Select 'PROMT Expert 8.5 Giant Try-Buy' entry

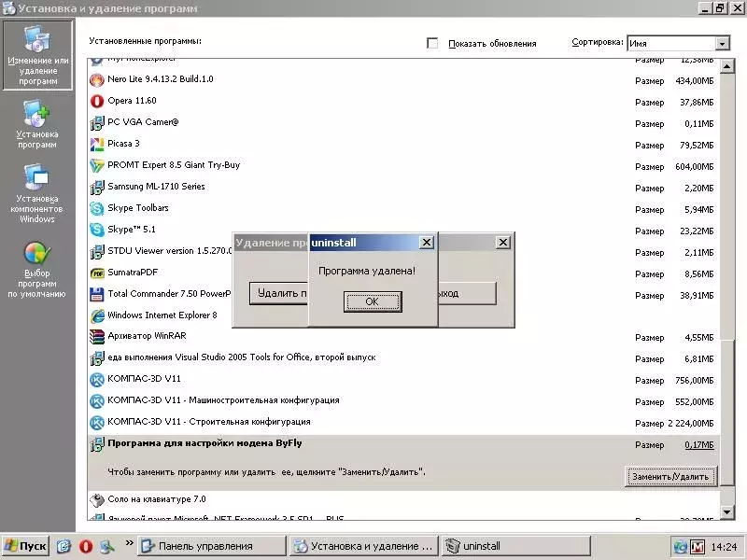pos(404,166)
